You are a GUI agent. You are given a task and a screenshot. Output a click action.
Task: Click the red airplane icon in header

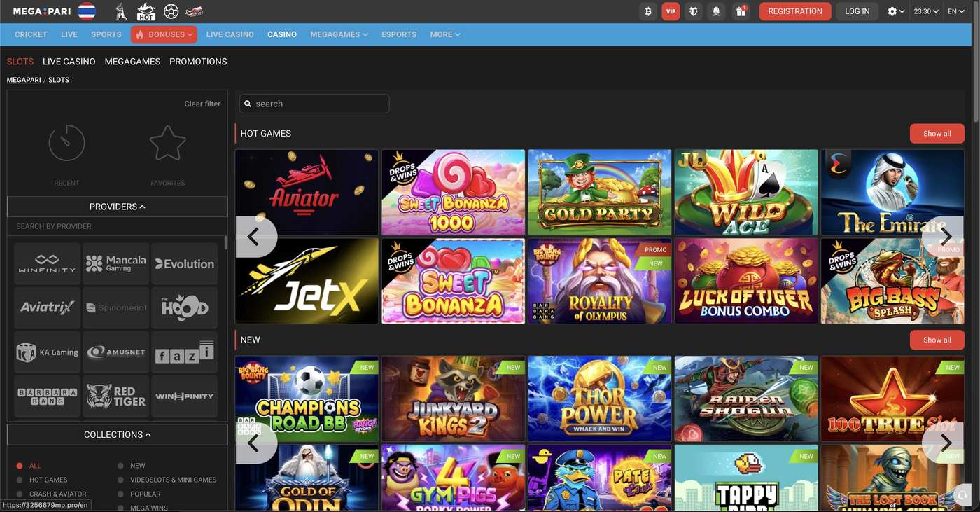[x=194, y=11]
